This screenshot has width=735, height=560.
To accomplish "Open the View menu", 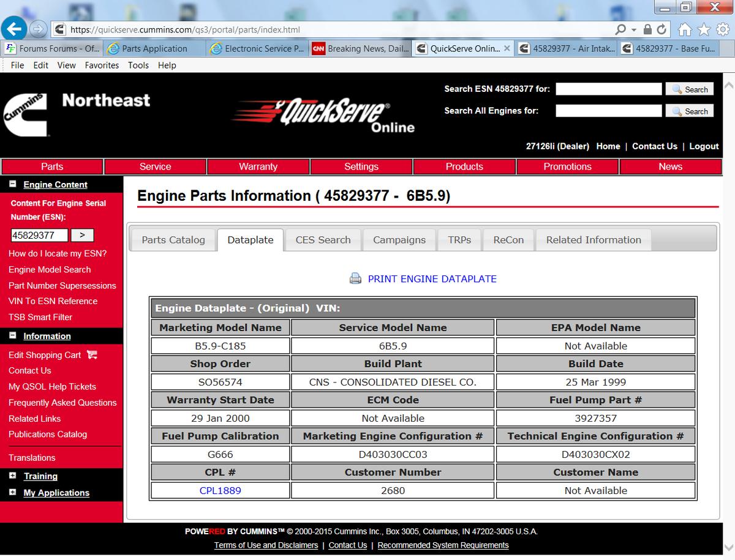I will [x=66, y=65].
